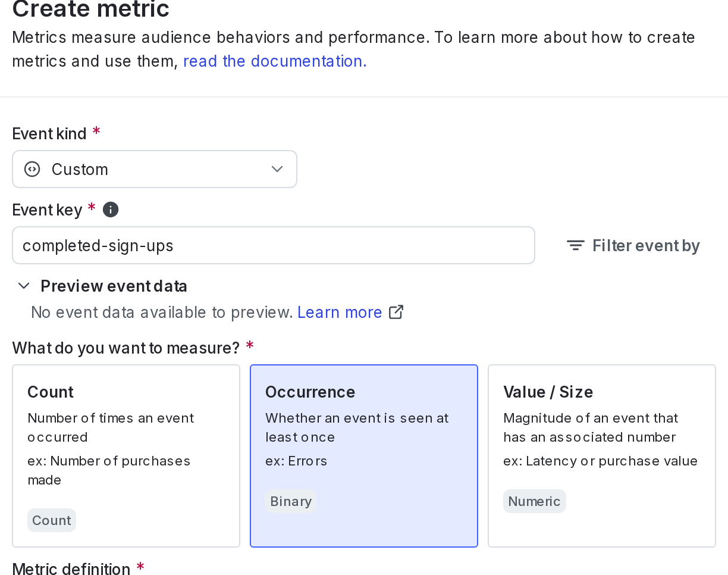
Task: Click the Binary badge on the Occurrence card
Action: tap(290, 501)
